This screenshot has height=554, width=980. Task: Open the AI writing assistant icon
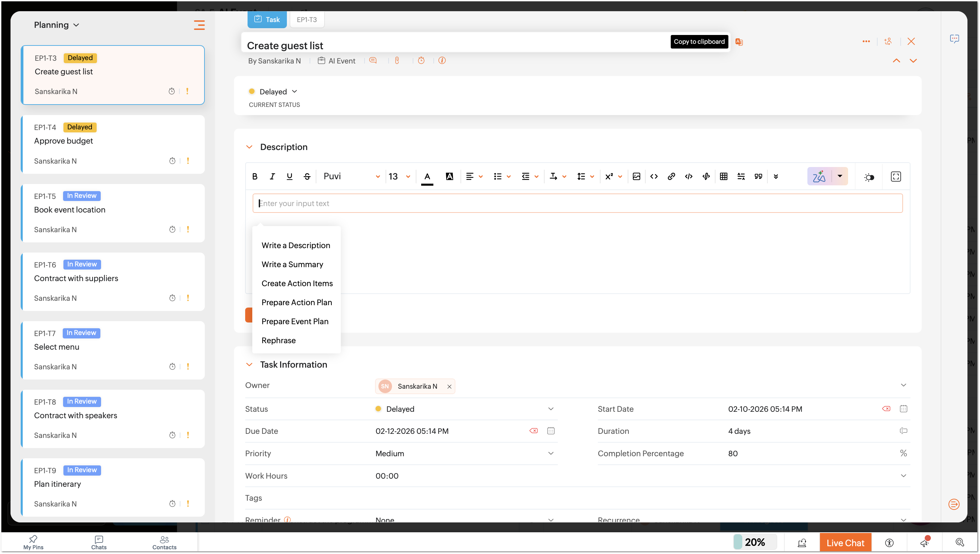tap(819, 176)
